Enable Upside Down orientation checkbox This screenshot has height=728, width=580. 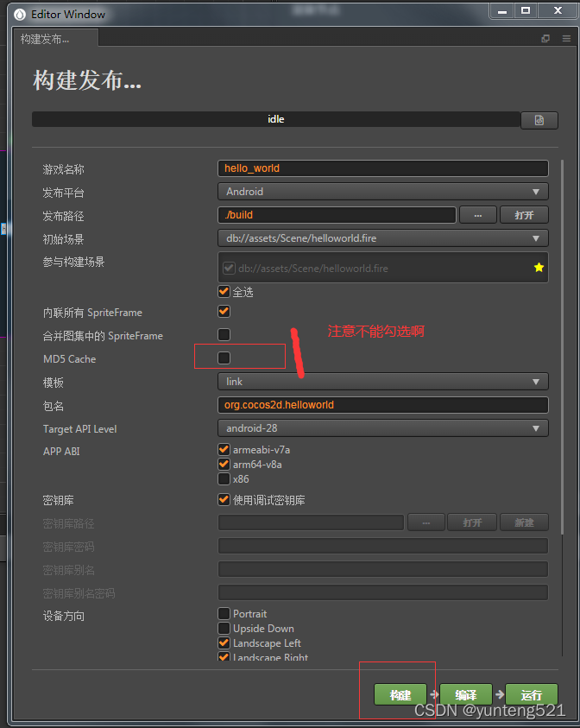[224, 628]
